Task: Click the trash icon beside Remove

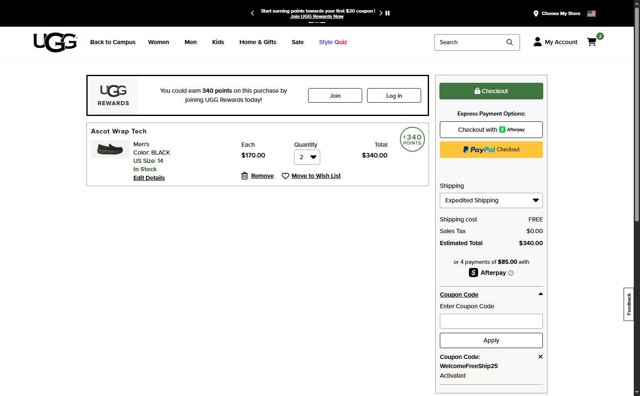Action: coord(244,176)
